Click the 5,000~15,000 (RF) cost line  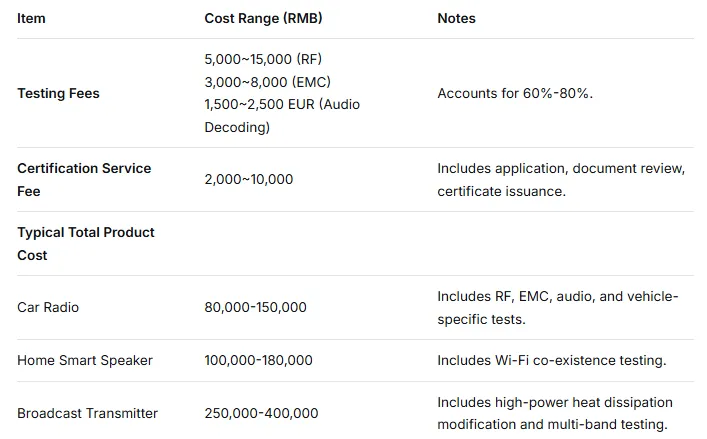[x=263, y=59]
